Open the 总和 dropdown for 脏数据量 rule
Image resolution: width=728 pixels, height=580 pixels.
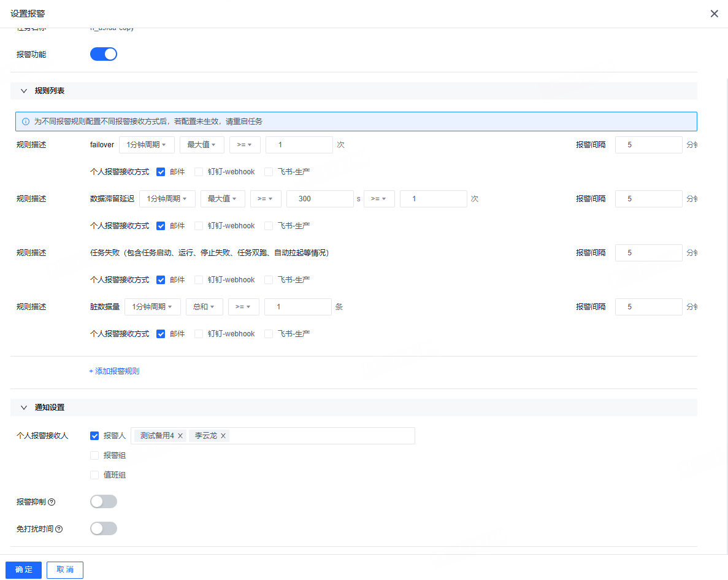click(x=204, y=307)
